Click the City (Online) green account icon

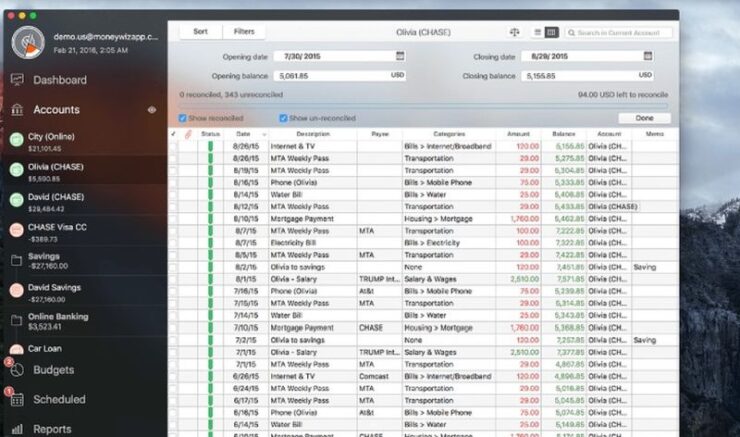tap(17, 139)
